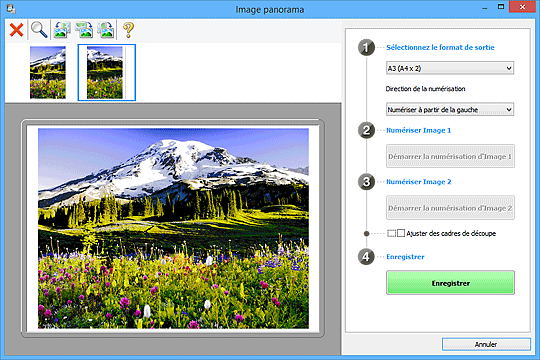Click the green Enregistrer button
The height and width of the screenshot is (360, 540).
click(x=450, y=283)
